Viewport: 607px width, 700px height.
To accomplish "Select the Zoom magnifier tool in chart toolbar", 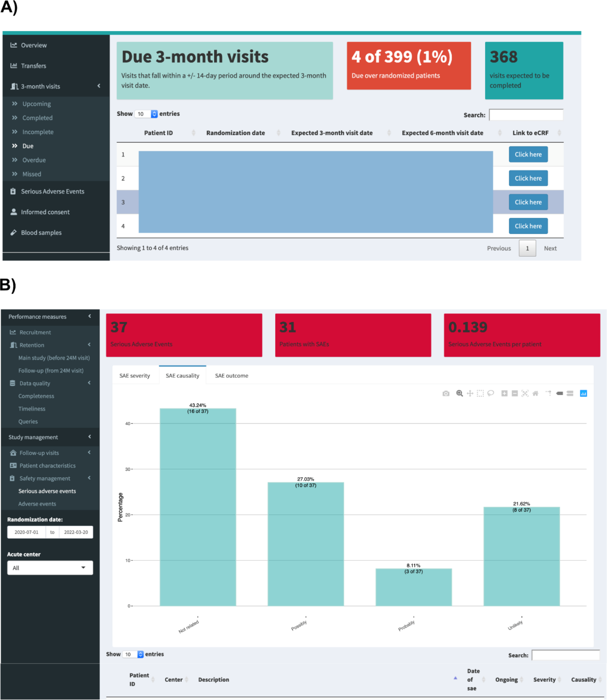I will (459, 393).
